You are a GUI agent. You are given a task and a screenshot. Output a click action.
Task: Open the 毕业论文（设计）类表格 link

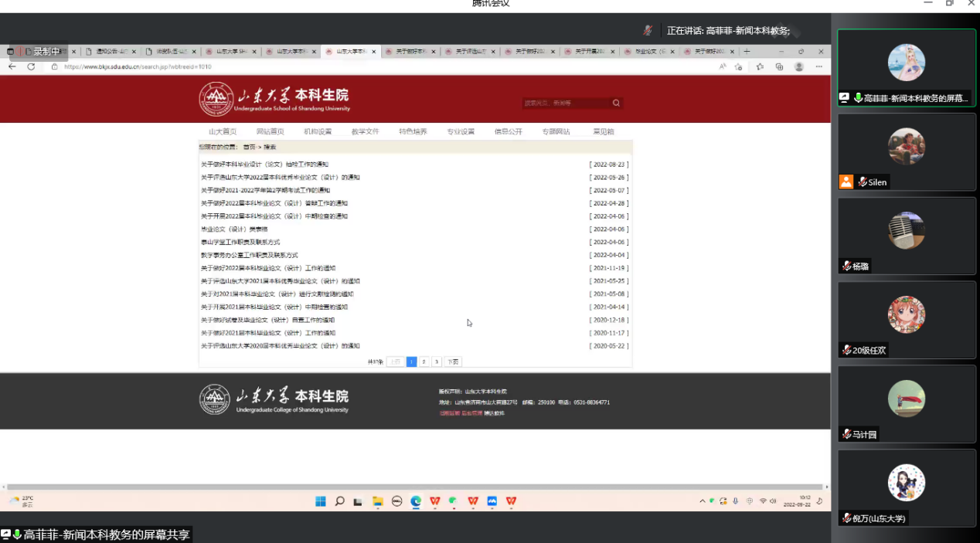pyautogui.click(x=234, y=229)
